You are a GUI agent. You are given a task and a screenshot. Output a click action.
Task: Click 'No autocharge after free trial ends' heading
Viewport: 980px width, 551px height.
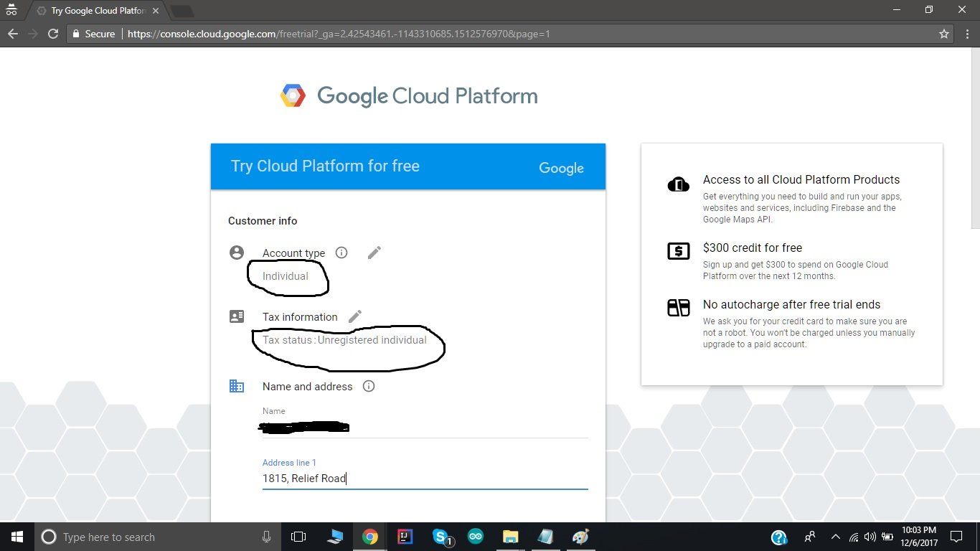click(792, 304)
